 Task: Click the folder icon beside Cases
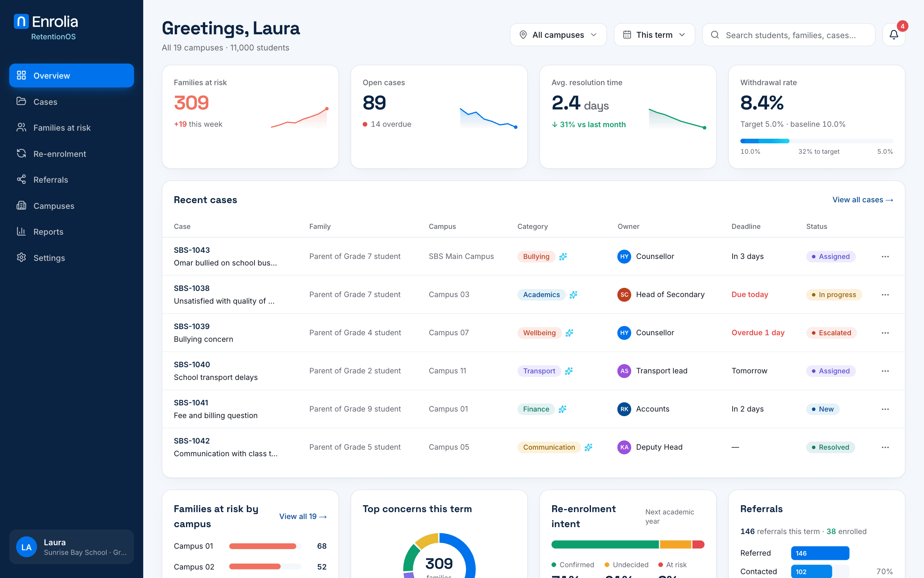pos(21,101)
